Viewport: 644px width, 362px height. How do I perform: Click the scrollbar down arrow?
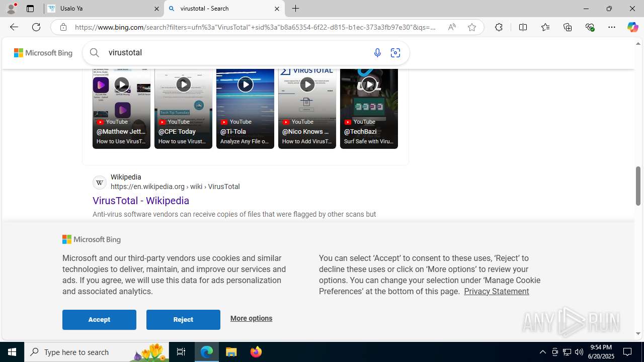point(638,333)
